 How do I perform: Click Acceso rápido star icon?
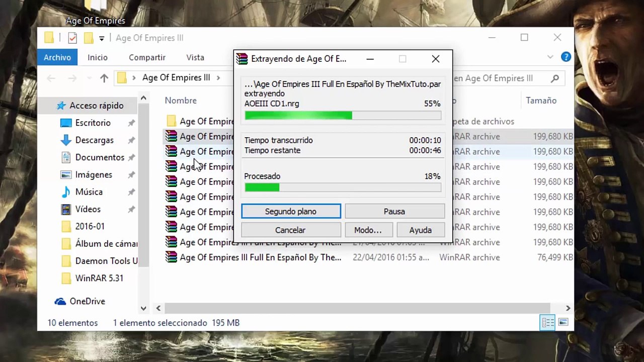pos(61,106)
